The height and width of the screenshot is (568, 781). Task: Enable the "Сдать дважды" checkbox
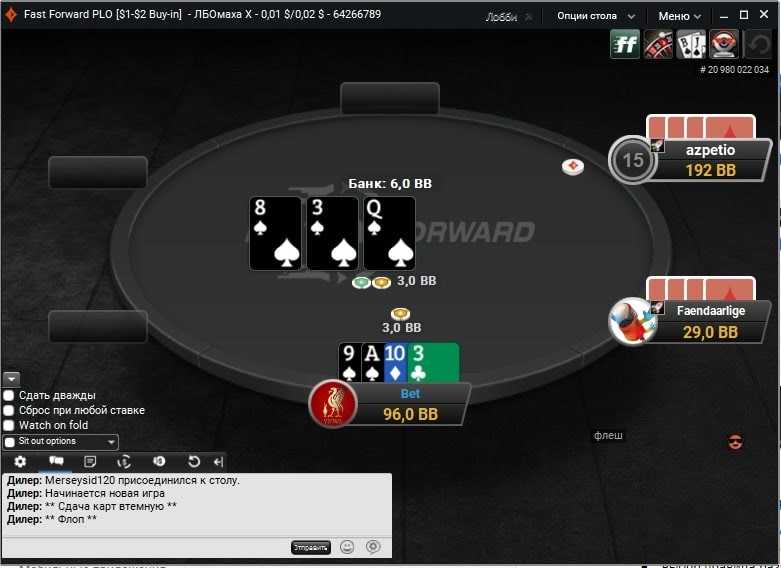8,396
